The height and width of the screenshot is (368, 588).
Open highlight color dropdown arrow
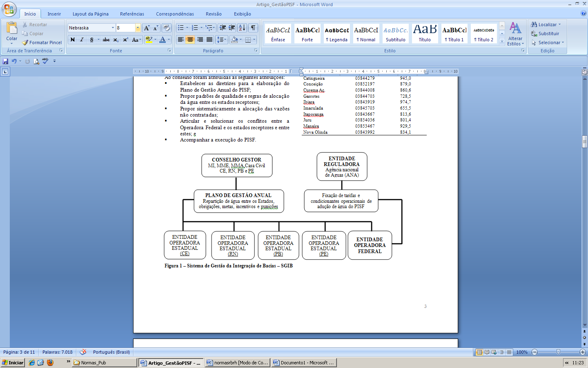pos(156,40)
